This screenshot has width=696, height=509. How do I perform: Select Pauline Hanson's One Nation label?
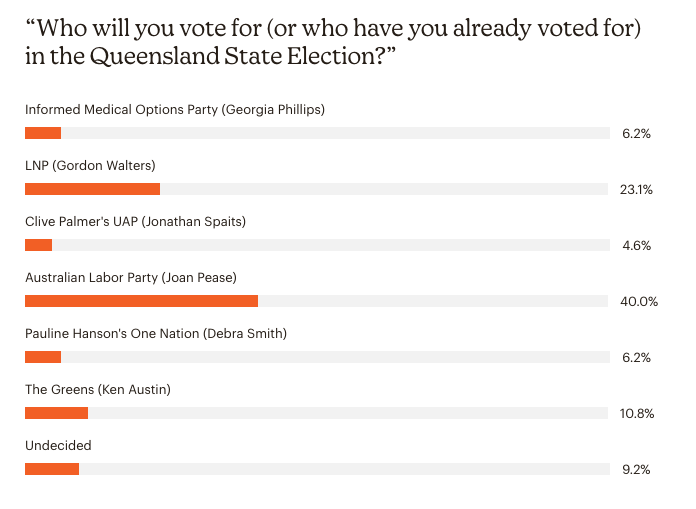click(156, 334)
